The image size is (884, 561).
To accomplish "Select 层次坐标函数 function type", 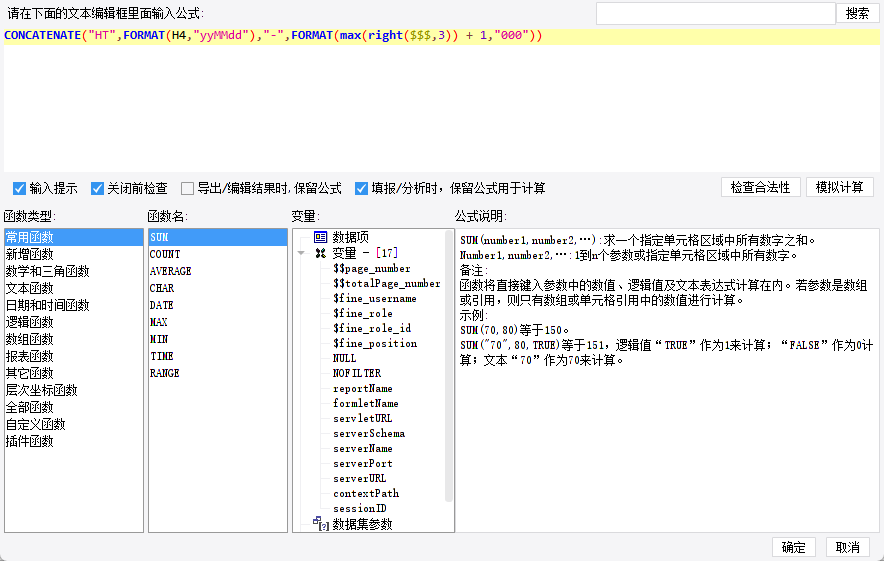I will (x=74, y=390).
